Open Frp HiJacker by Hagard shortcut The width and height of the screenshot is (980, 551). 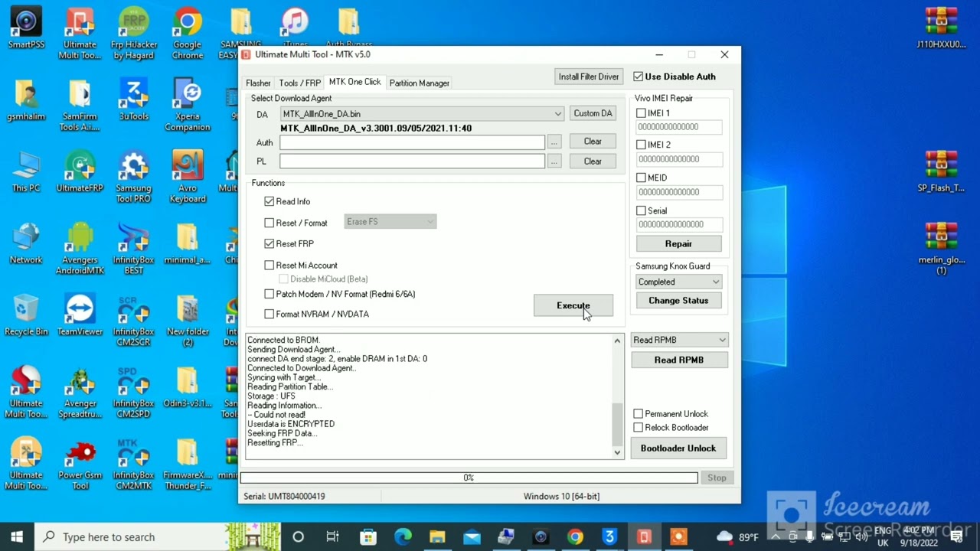(133, 34)
